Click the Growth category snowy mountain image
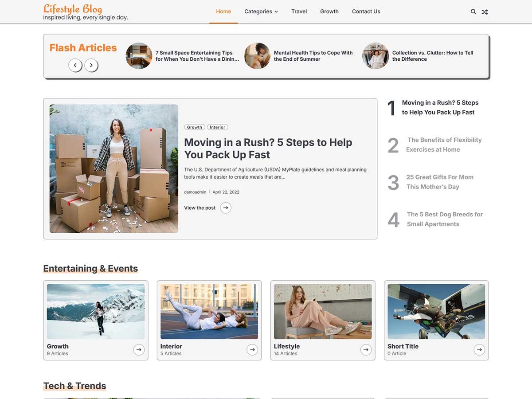 pos(96,312)
